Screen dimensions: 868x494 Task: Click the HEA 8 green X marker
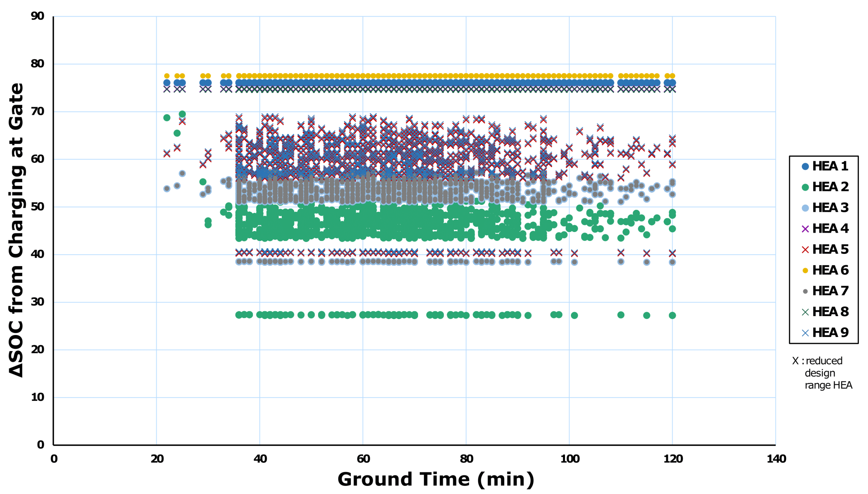coord(805,312)
